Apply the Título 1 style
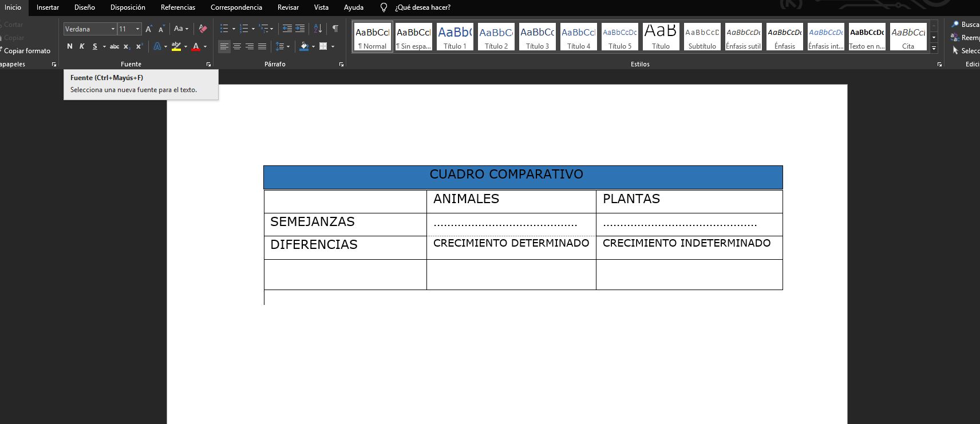Viewport: 980px width, 424px height. (455, 37)
